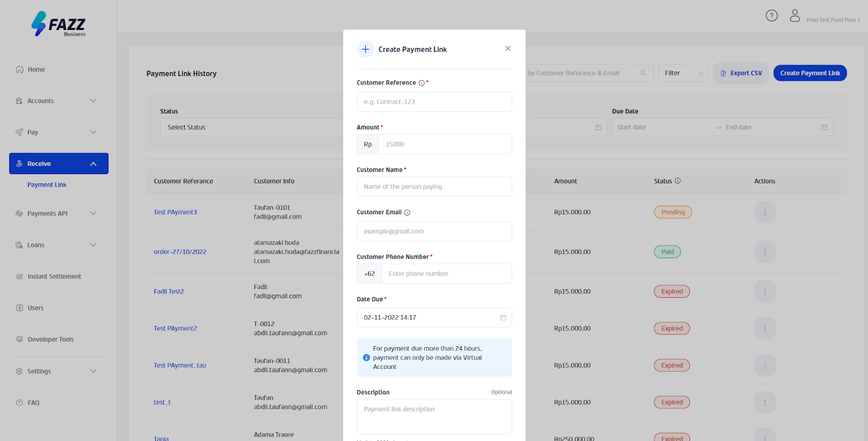Click the Status column info icon
The image size is (868, 441).
pyautogui.click(x=678, y=181)
